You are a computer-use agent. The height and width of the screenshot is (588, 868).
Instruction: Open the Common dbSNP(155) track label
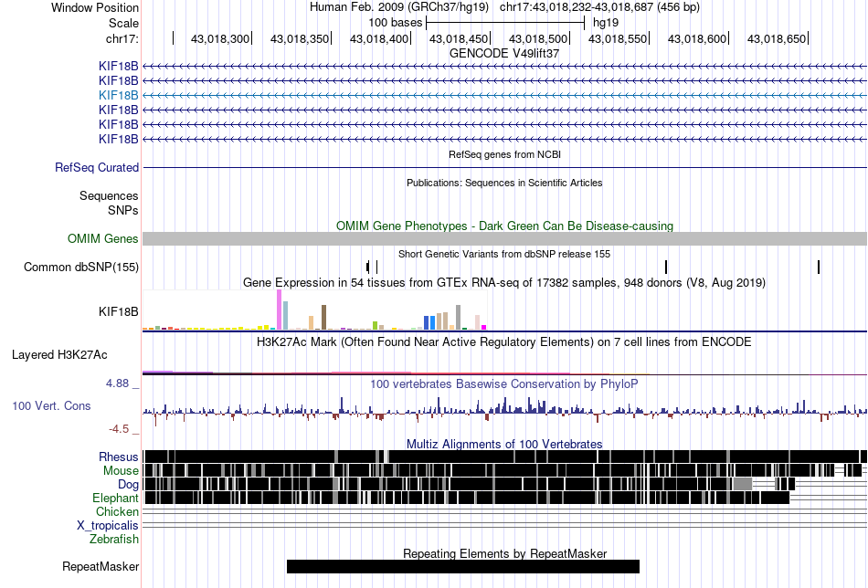pos(81,268)
